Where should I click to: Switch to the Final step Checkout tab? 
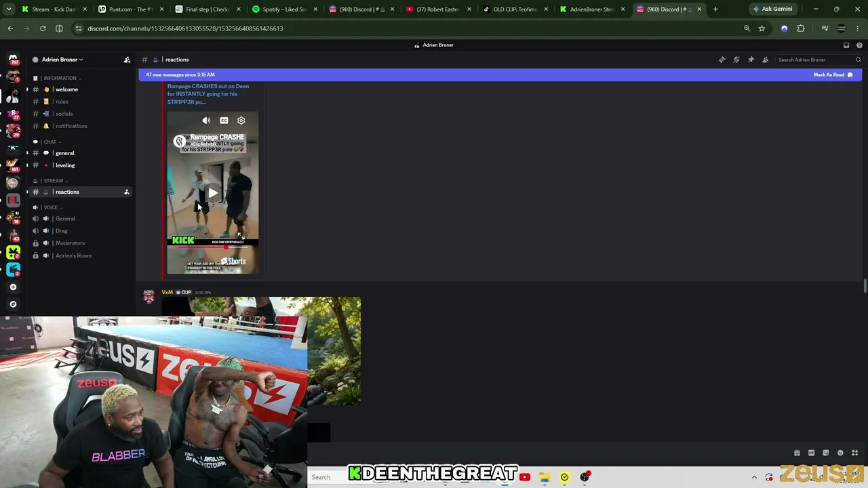click(x=208, y=9)
